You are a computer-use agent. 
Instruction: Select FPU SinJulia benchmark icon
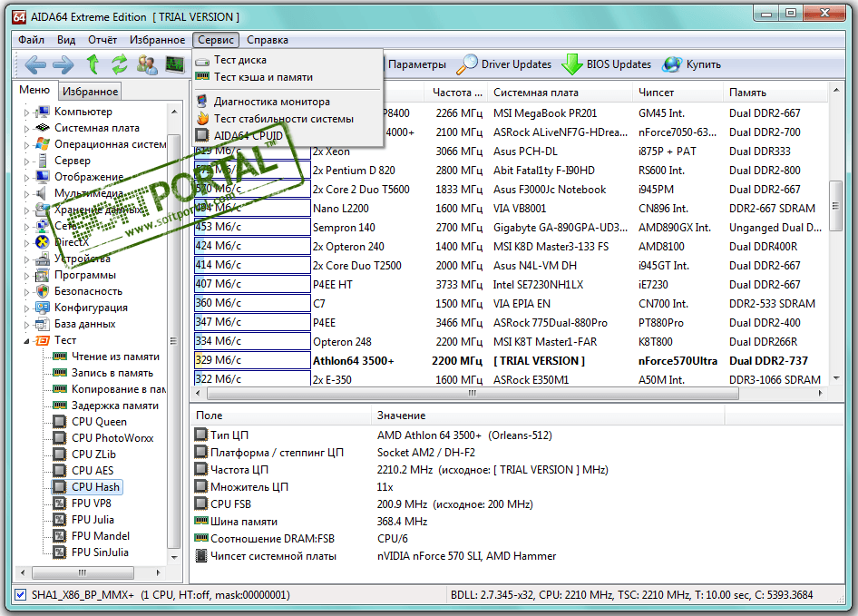[x=60, y=552]
